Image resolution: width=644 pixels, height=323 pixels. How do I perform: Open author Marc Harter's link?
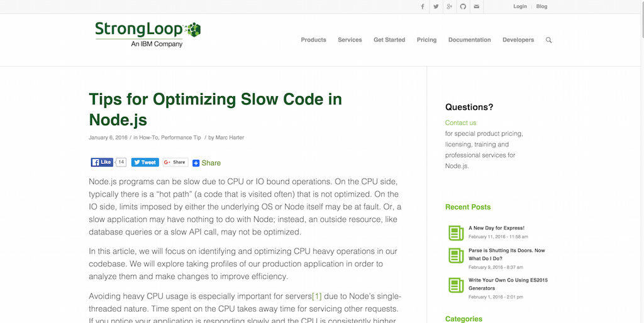coord(230,138)
